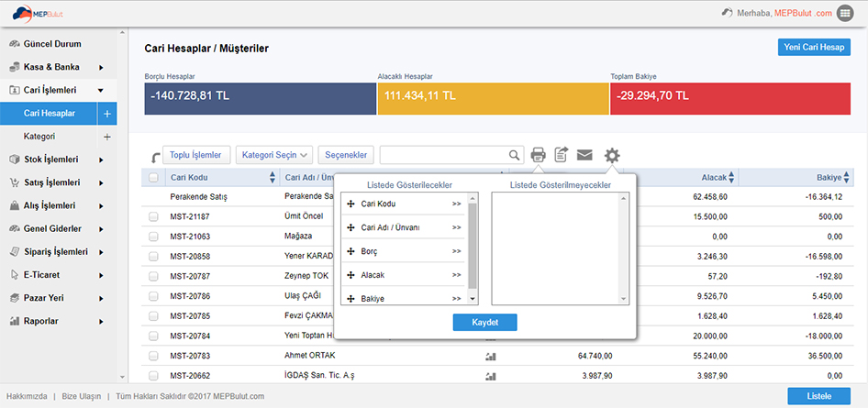Click the >> arrow next to Borç
The width and height of the screenshot is (868, 408).
pyautogui.click(x=456, y=251)
